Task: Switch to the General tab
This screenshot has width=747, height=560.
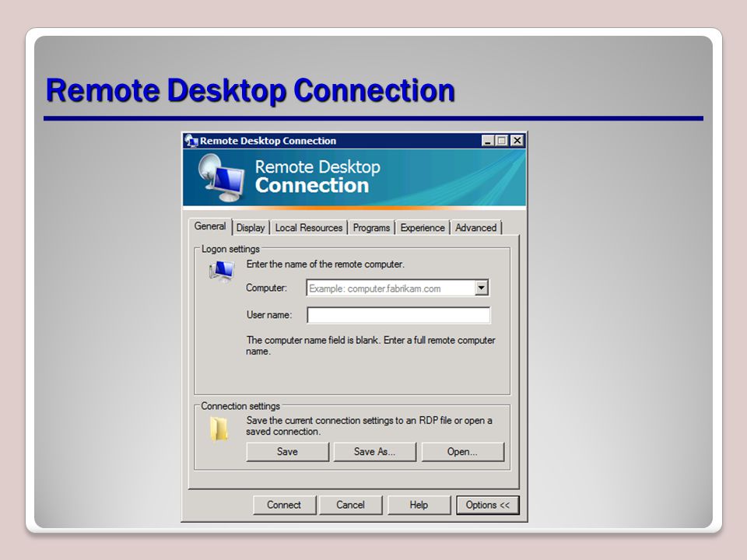Action: point(209,226)
